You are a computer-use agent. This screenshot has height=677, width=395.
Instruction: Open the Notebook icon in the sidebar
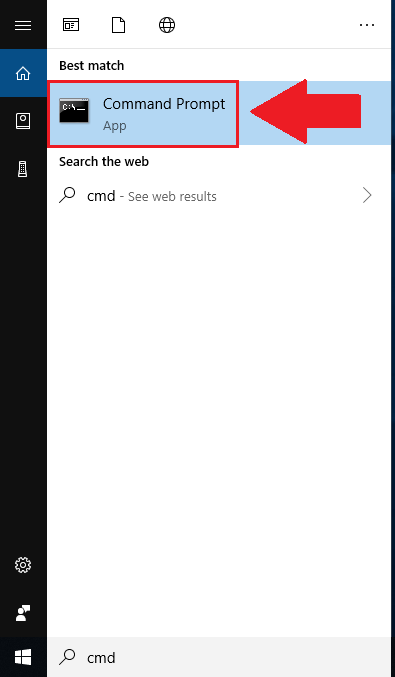[23, 121]
